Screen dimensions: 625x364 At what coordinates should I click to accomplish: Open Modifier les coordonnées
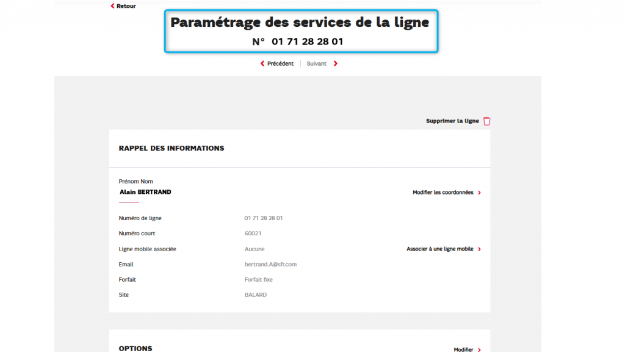tap(443, 193)
